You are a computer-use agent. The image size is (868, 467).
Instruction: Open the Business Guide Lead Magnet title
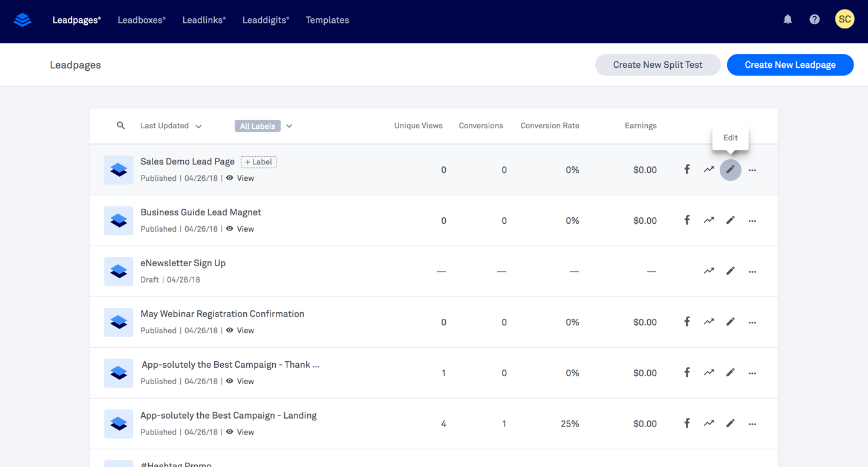click(201, 212)
